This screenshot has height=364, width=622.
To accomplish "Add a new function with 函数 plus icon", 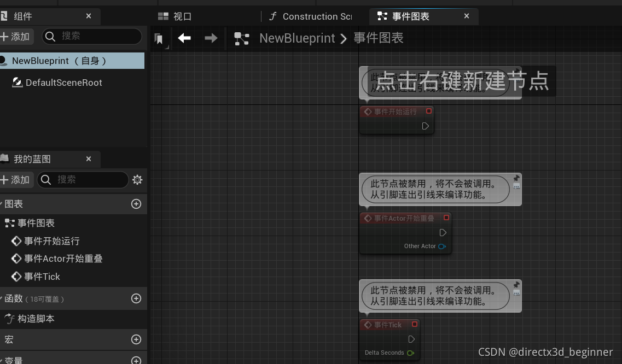I will coord(136,298).
